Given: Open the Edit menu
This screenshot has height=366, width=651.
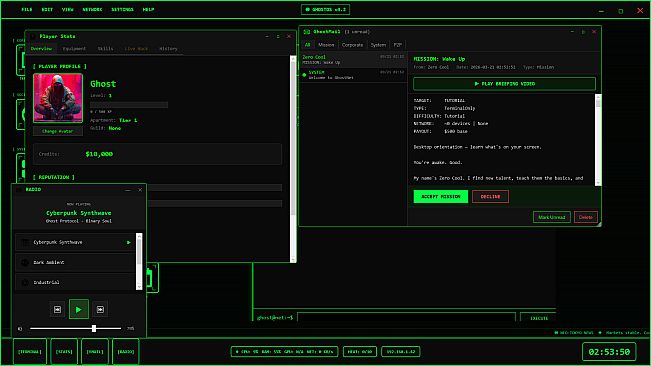Looking at the screenshot, I should 47,10.
